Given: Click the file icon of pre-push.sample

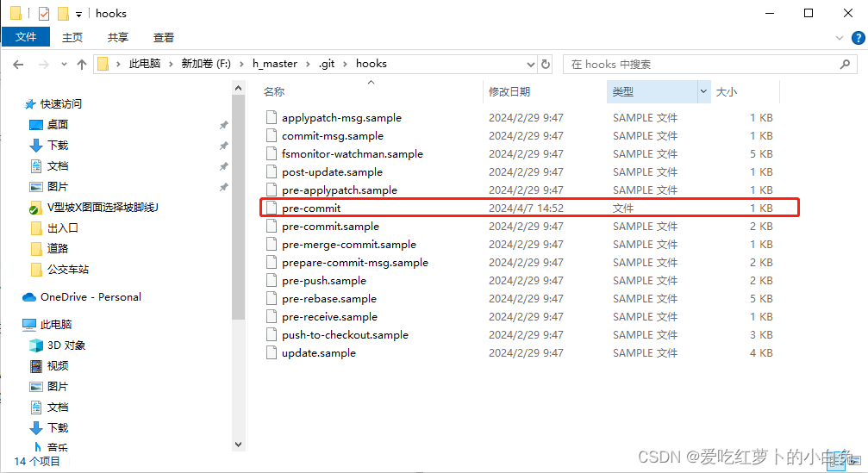Looking at the screenshot, I should pos(272,281).
